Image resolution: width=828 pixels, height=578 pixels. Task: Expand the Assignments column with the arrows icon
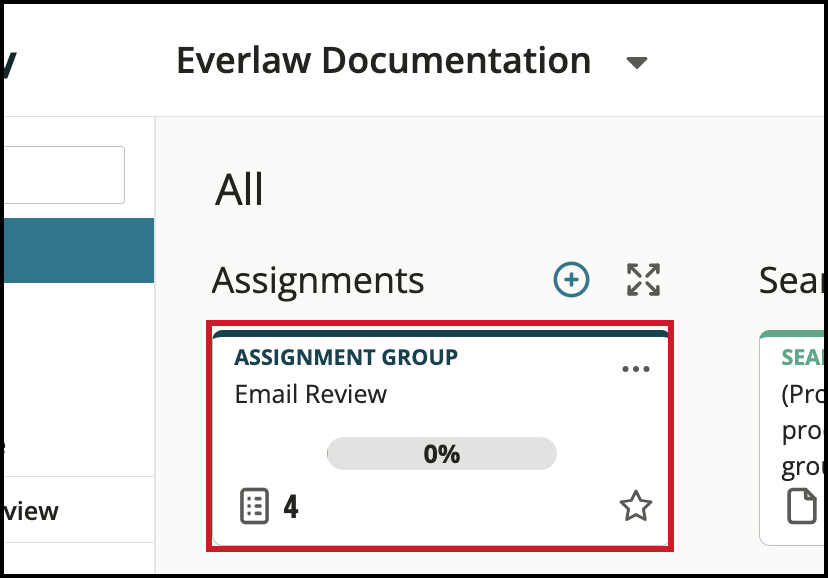point(643,279)
